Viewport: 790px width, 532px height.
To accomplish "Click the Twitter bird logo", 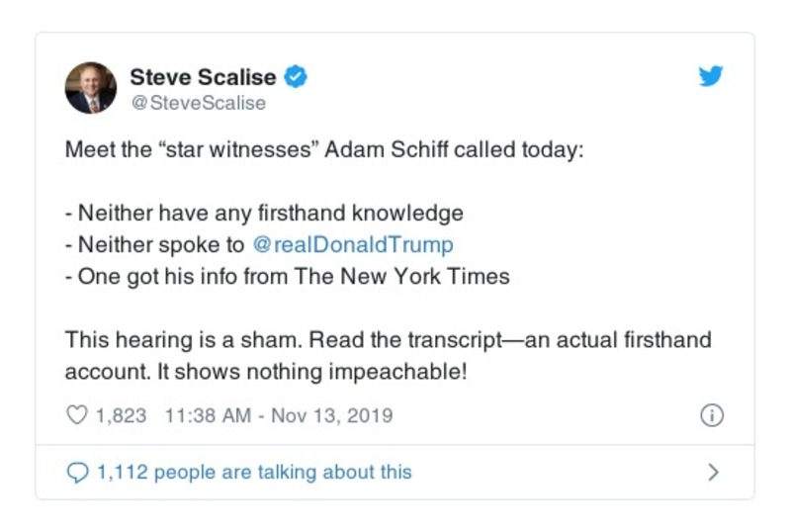I will (x=711, y=76).
